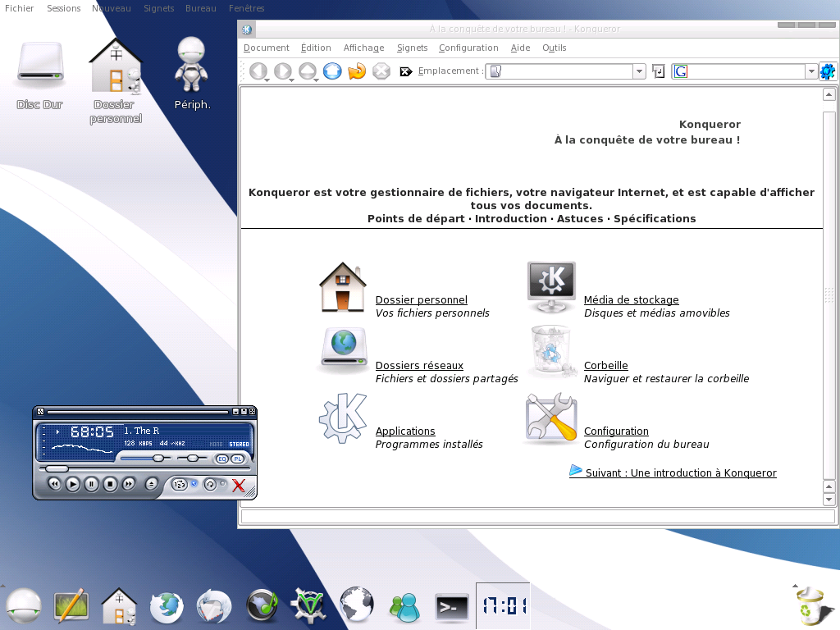Click the Stop button in media player
This screenshot has height=630, width=840.
click(111, 484)
